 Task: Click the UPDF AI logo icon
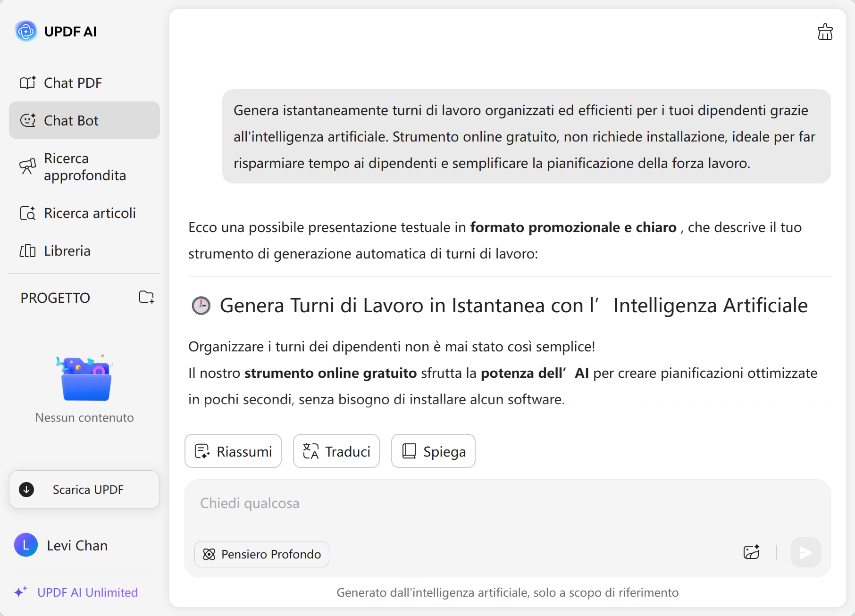[x=26, y=32]
